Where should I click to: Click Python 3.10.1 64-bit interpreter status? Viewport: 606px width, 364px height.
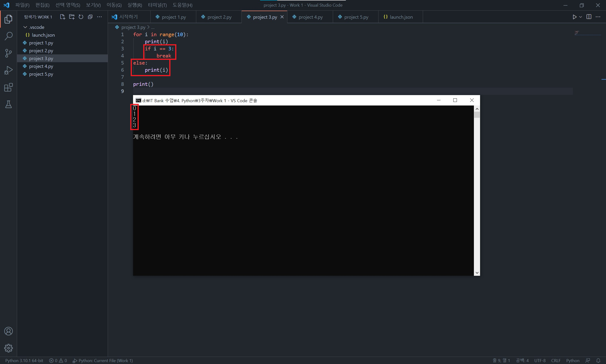(24, 360)
